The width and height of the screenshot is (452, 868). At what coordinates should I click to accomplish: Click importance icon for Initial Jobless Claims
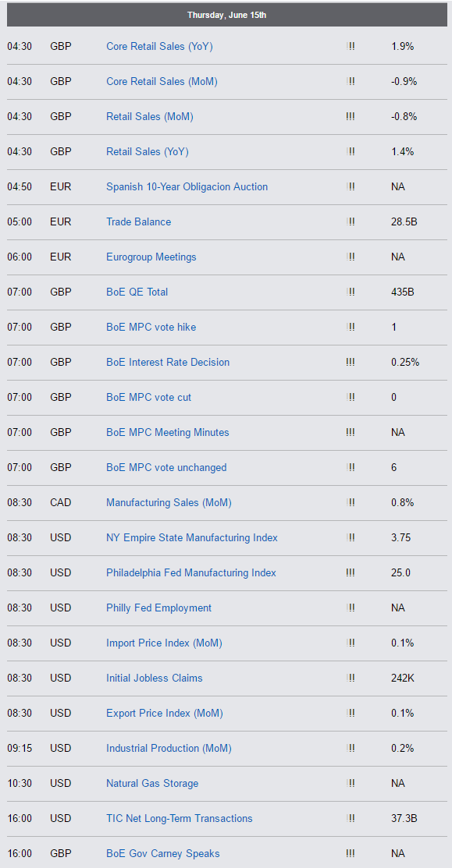pos(351,678)
